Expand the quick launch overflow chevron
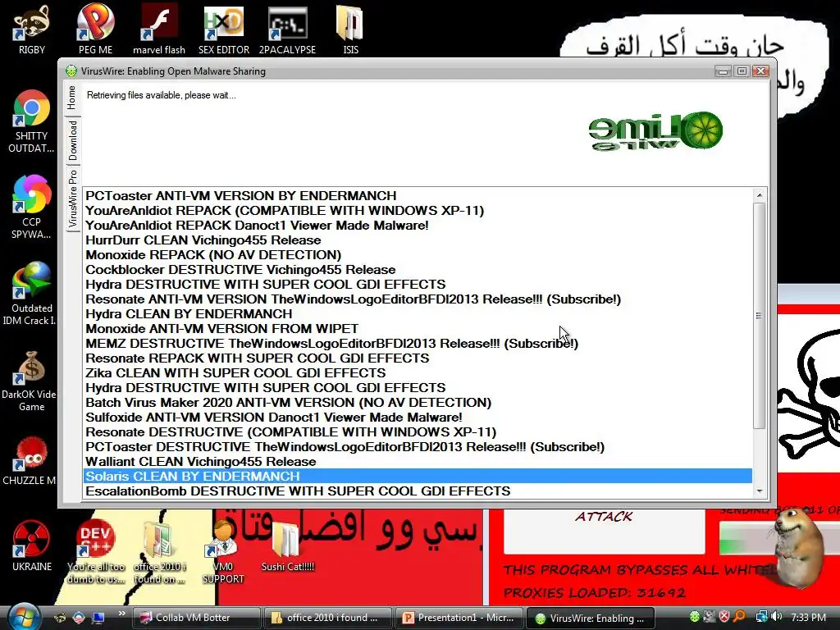The image size is (840, 630). click(x=121, y=614)
